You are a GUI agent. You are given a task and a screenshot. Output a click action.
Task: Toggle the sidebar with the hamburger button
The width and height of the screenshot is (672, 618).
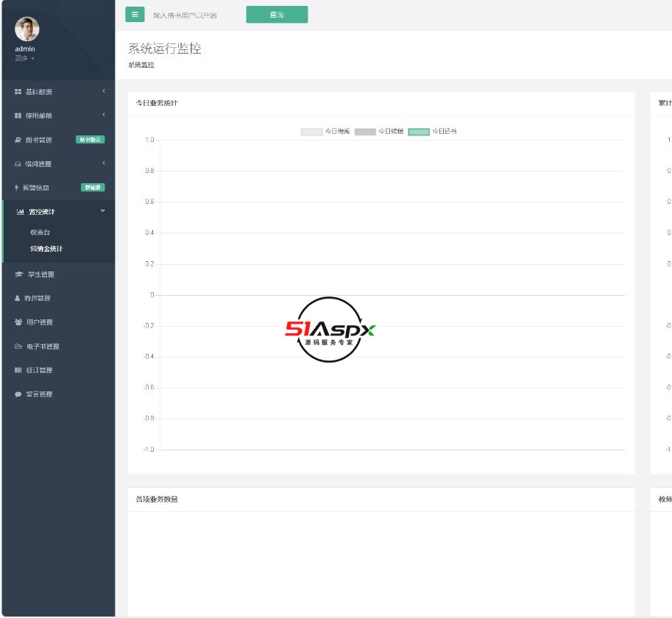click(x=135, y=15)
